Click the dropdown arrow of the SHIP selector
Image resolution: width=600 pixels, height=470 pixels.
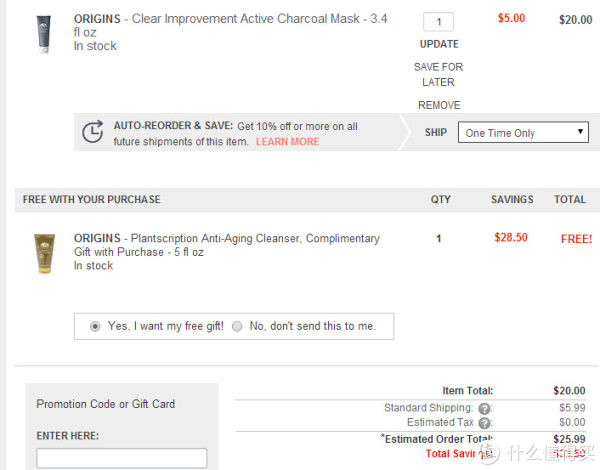tap(580, 132)
